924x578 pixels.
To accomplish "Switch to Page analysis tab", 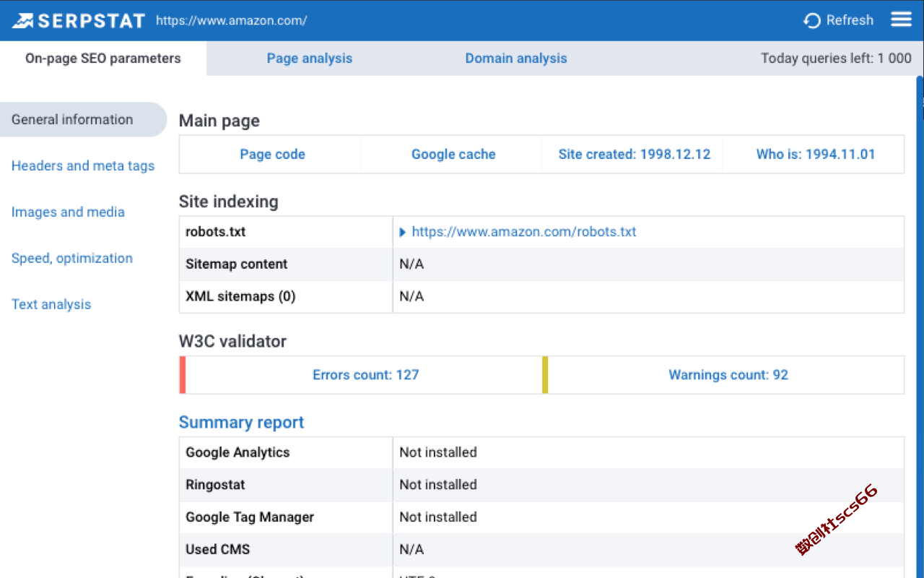I will (x=310, y=59).
